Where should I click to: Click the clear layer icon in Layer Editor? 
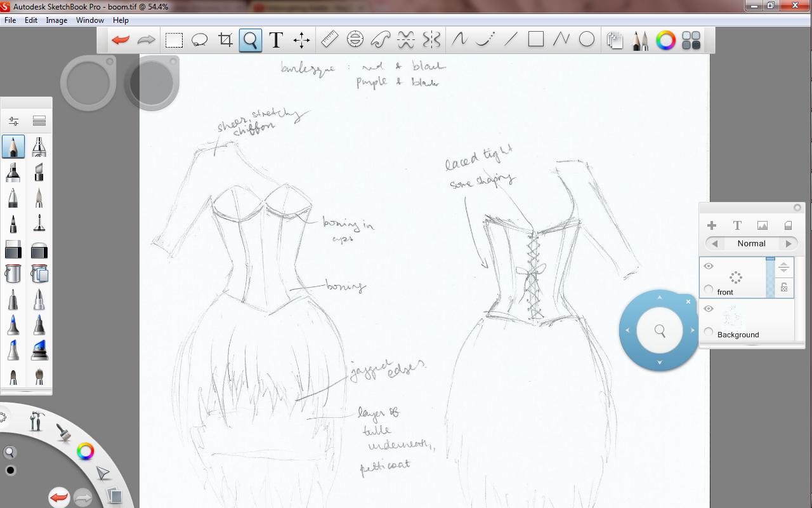(x=788, y=225)
